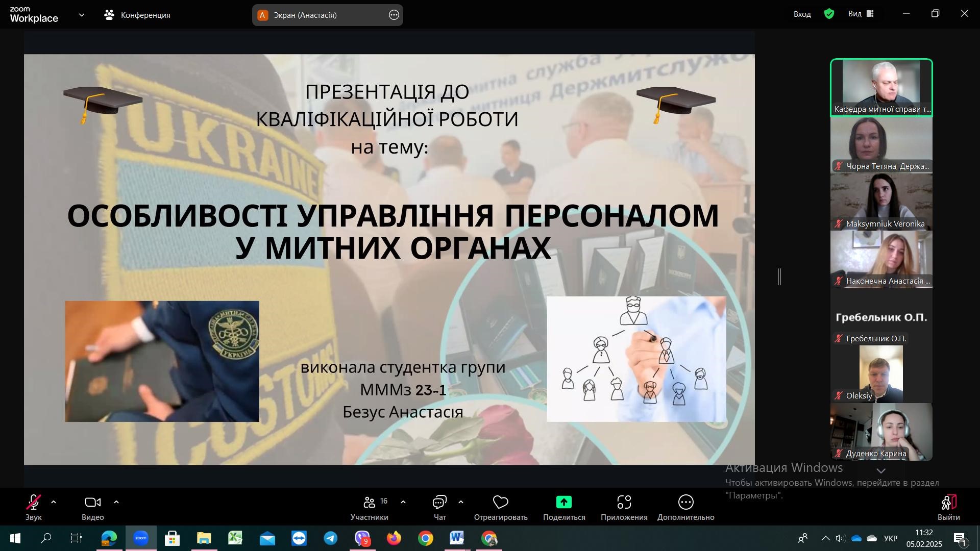Open Word from the taskbar
The image size is (980, 551).
point(457,538)
